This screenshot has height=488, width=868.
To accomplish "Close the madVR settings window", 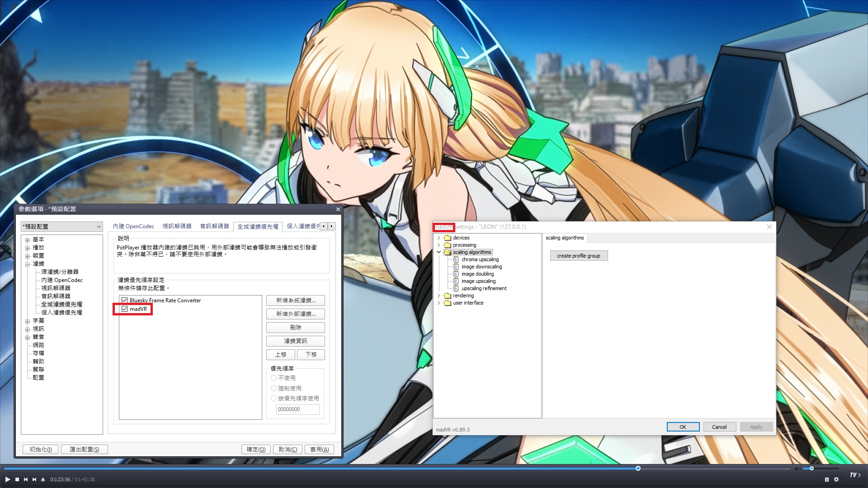I will (769, 227).
